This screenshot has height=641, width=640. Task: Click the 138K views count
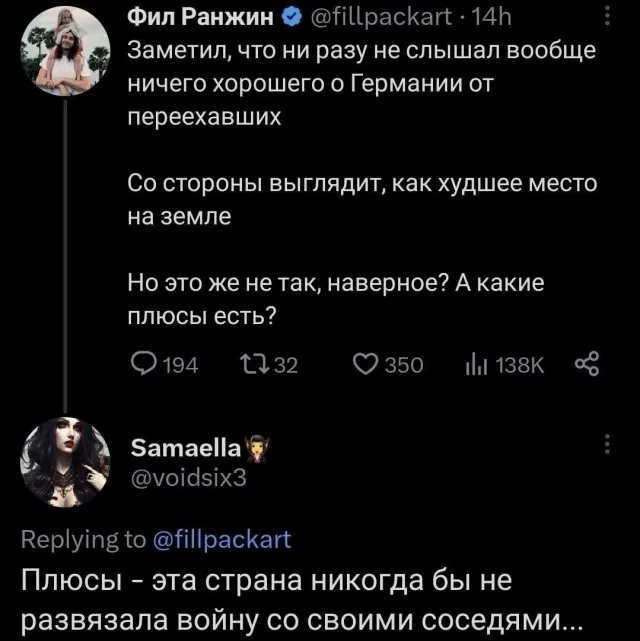[x=520, y=365]
